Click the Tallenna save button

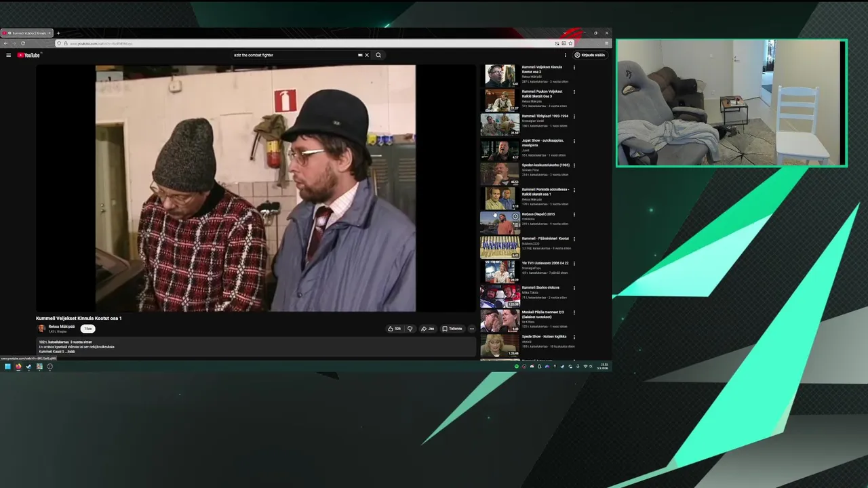coord(452,329)
